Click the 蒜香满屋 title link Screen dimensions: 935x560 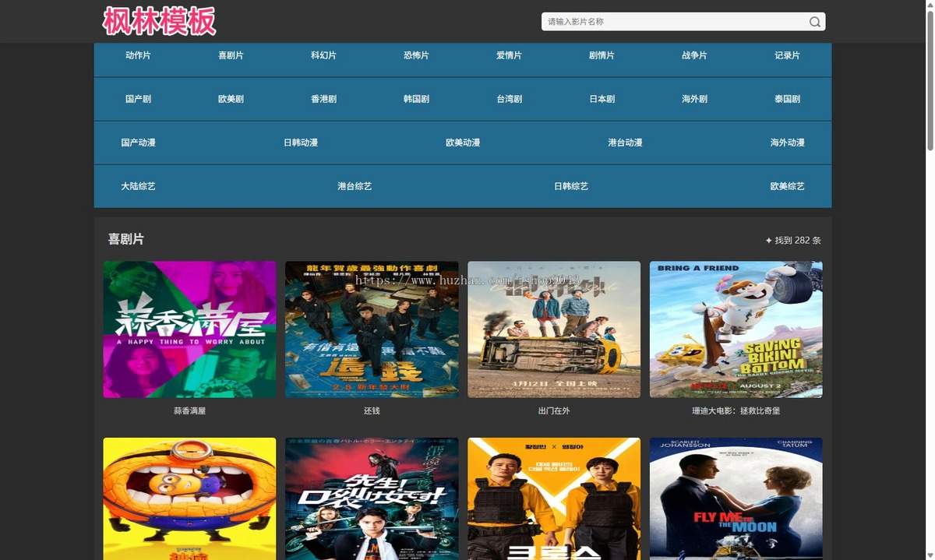click(189, 410)
